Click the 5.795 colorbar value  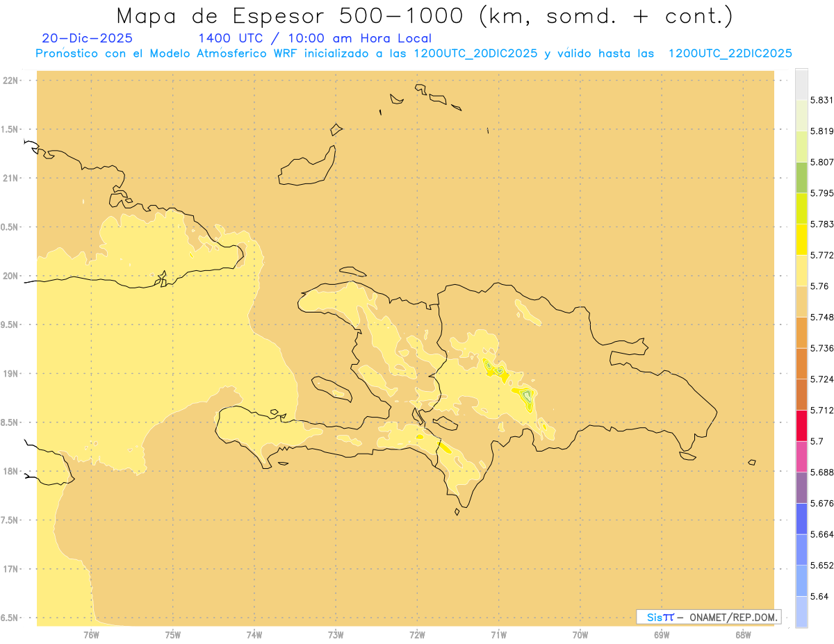tap(821, 193)
